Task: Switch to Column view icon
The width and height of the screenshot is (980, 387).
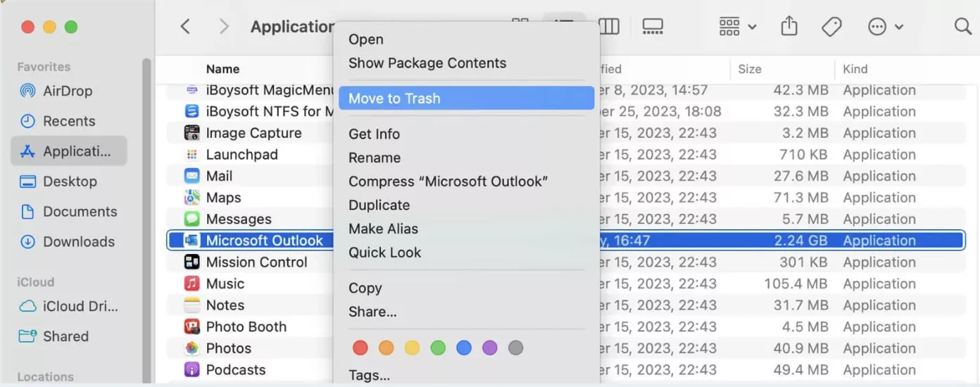Action: coord(609,27)
